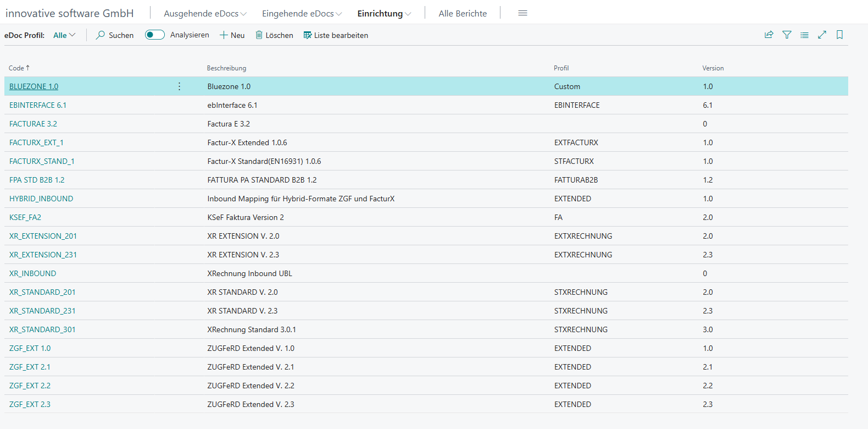This screenshot has width=868, height=429.
Task: Toggle the Analysieren switch
Action: [155, 35]
